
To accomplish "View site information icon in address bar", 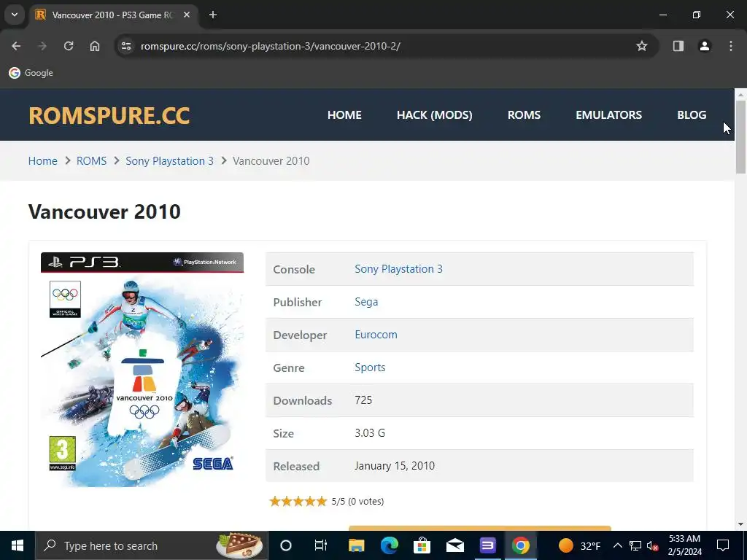I will (126, 46).
